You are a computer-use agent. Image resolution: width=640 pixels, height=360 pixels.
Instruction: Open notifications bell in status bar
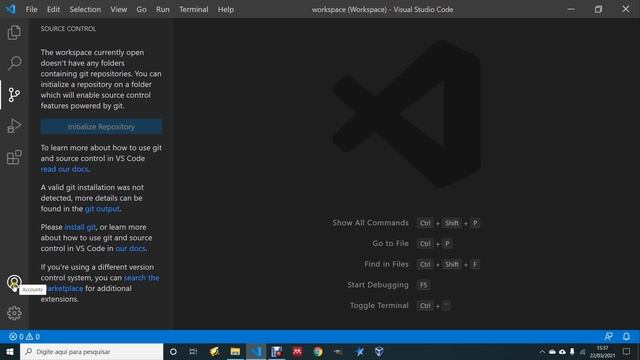pos(626,336)
